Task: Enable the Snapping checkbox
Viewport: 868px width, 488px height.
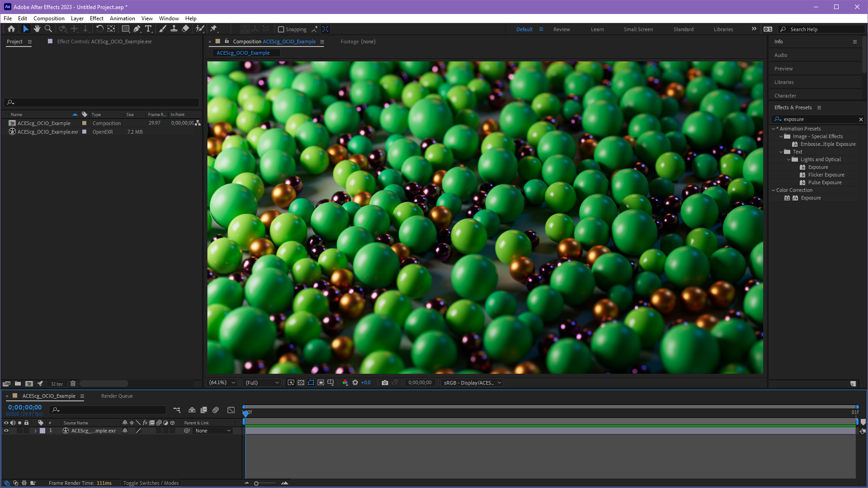Action: coord(281,29)
